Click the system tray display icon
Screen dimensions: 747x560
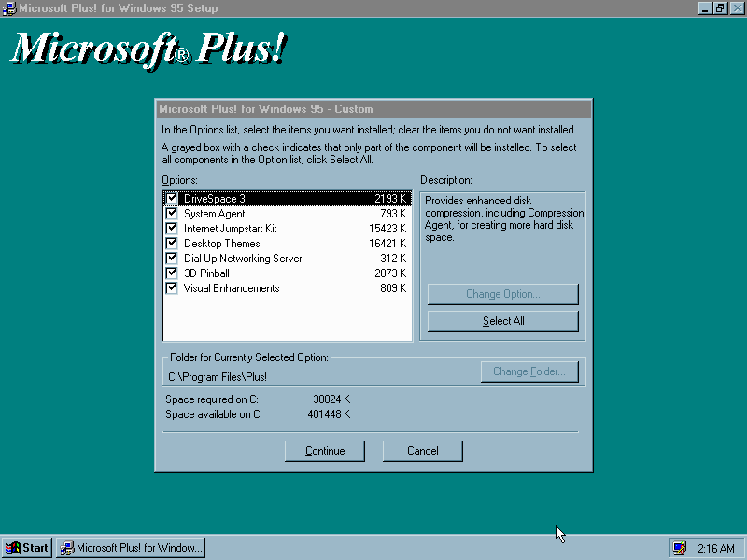pyautogui.click(x=680, y=548)
